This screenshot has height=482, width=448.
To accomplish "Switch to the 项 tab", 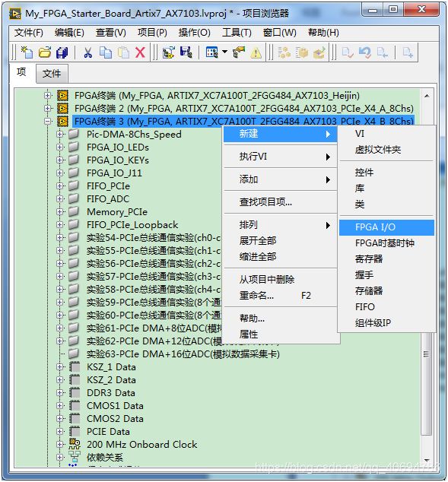I will click(21, 72).
